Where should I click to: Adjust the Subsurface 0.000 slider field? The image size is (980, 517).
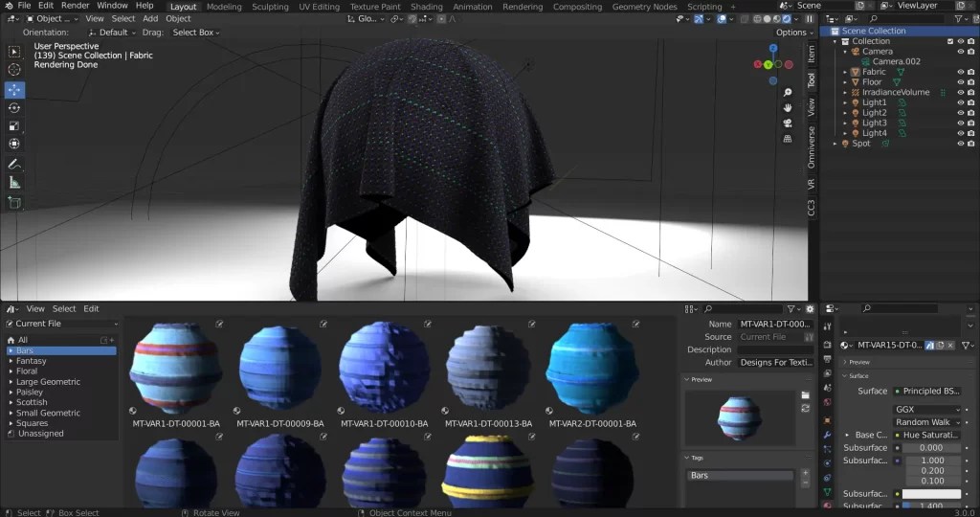coord(930,448)
